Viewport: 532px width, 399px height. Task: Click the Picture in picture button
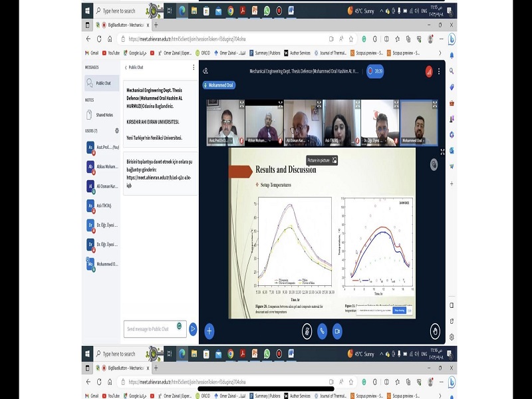(x=323, y=160)
